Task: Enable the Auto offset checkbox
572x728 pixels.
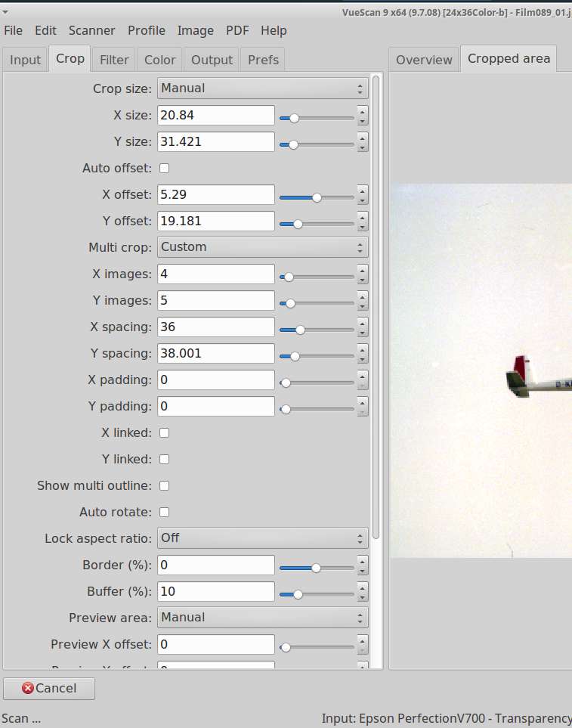Action: click(164, 168)
